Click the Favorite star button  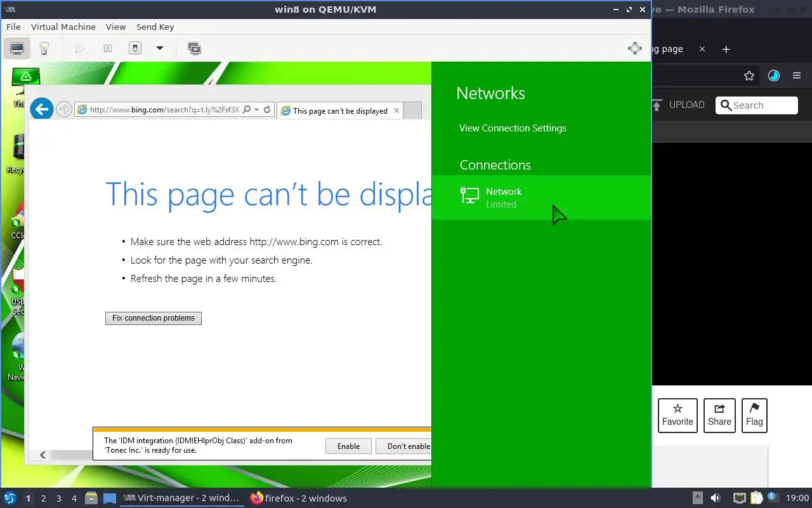pos(678,415)
